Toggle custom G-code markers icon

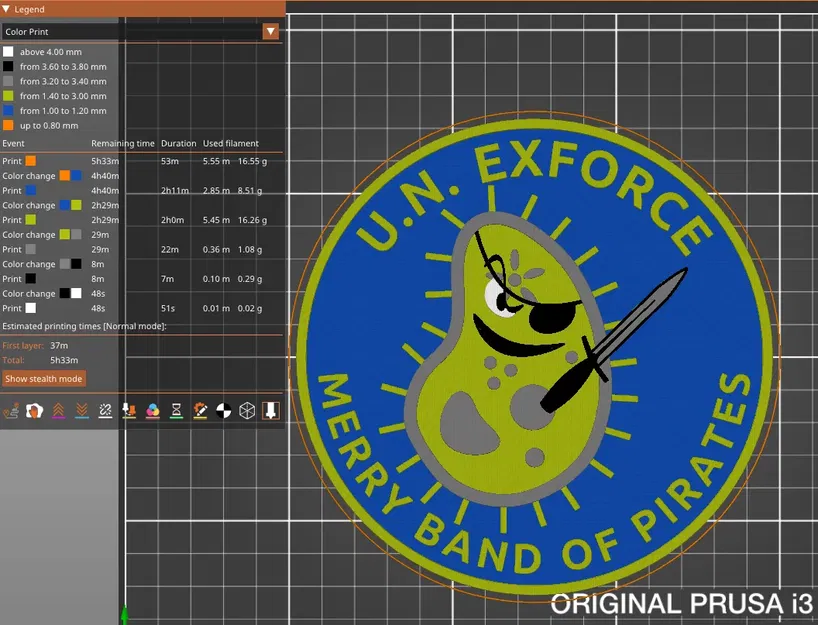[x=199, y=410]
